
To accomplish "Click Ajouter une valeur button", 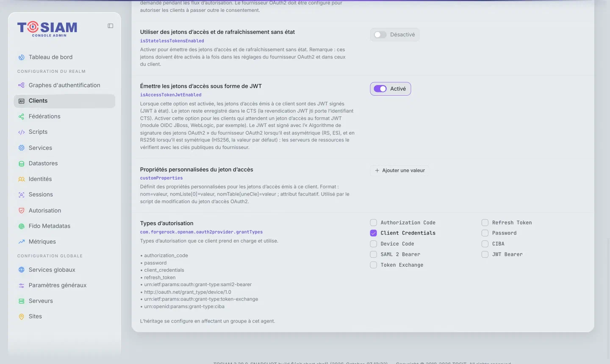I will coord(400,171).
